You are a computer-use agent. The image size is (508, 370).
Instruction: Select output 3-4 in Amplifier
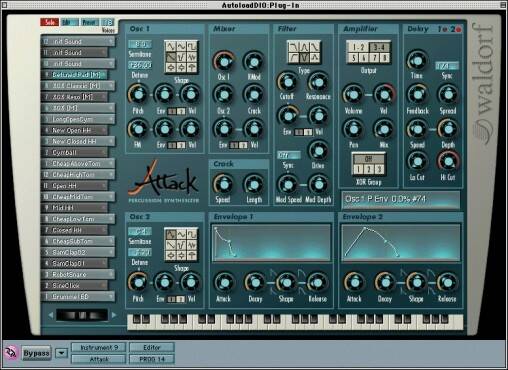point(379,47)
